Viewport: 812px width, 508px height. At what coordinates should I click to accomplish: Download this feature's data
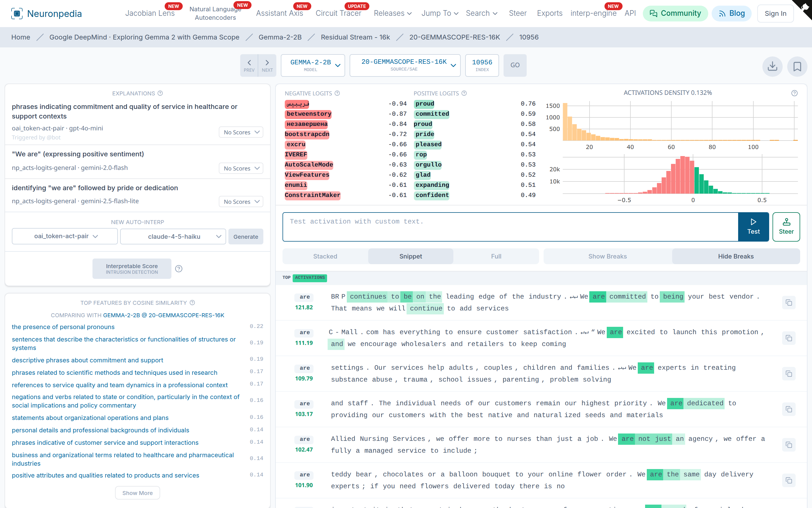[772, 66]
